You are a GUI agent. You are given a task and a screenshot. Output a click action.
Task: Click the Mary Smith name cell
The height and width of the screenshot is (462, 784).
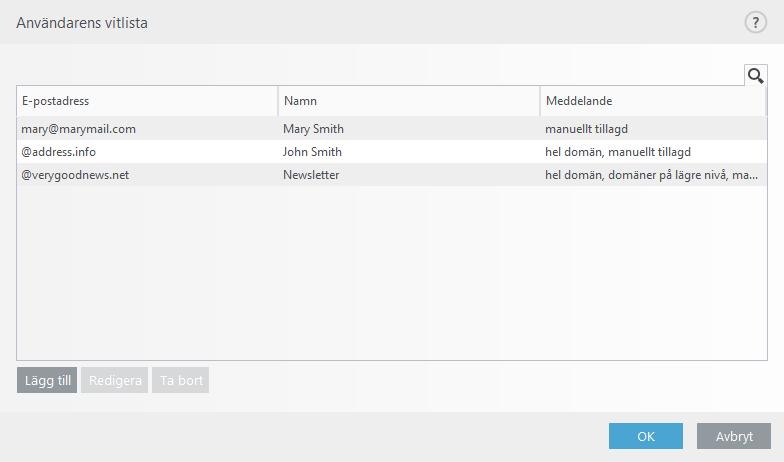[314, 129]
